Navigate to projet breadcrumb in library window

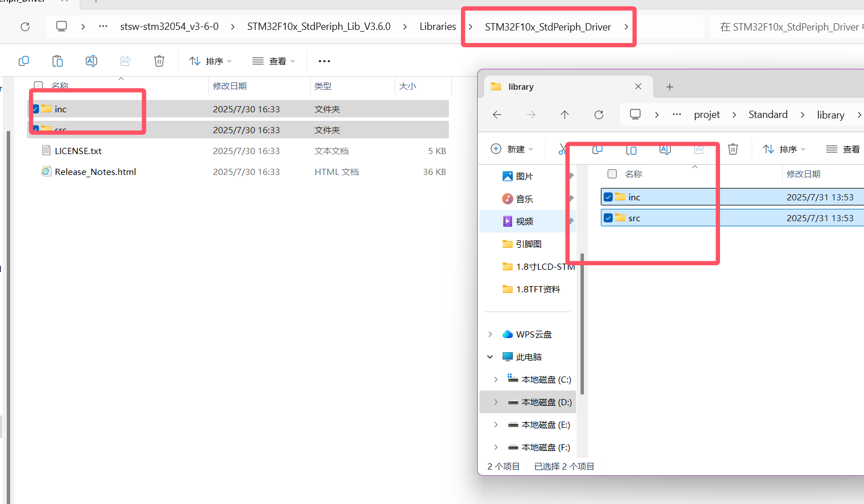pos(707,115)
